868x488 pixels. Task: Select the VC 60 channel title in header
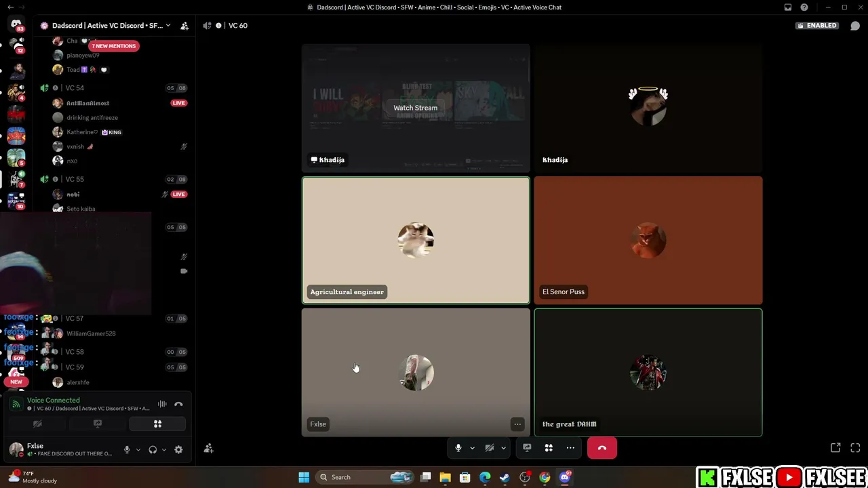tap(238, 26)
